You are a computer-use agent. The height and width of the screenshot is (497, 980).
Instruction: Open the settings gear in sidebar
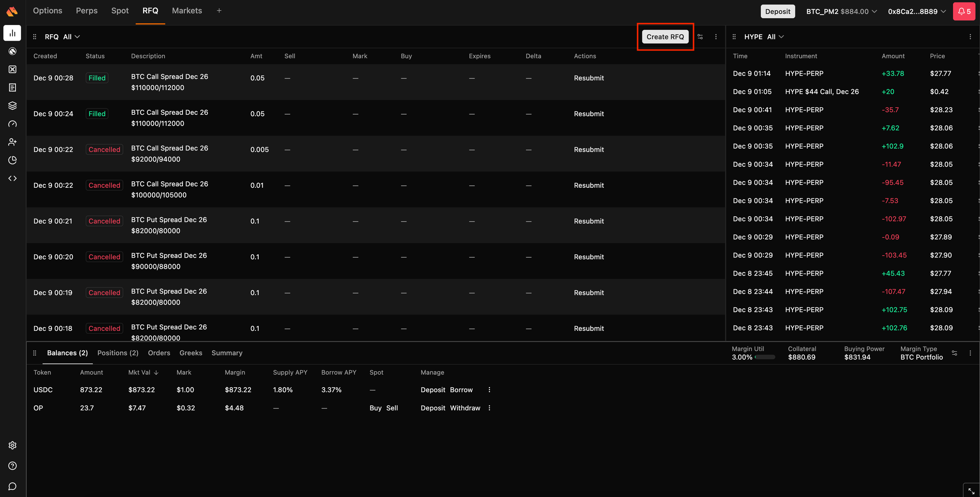(x=12, y=445)
